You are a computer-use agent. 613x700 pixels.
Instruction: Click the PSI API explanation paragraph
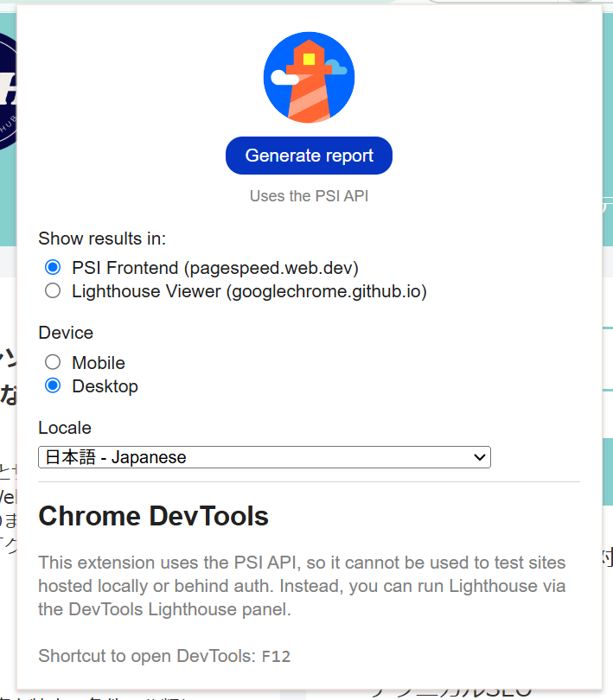(x=302, y=586)
